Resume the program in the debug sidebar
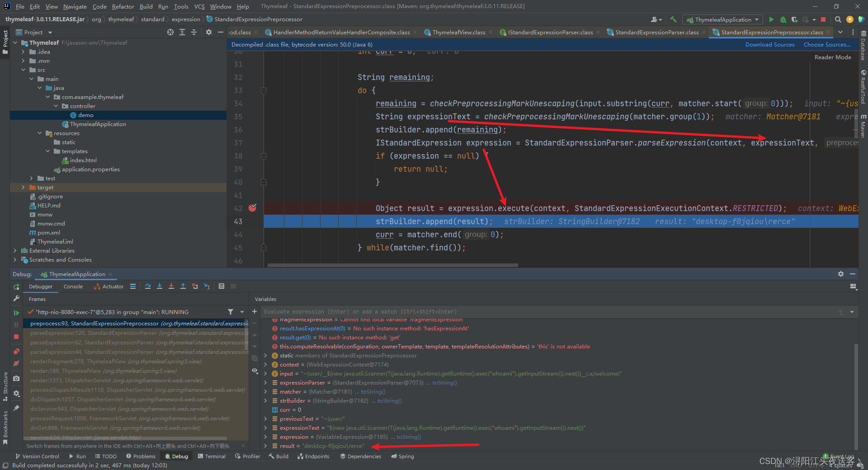The width and height of the screenshot is (868, 470). 16,312
